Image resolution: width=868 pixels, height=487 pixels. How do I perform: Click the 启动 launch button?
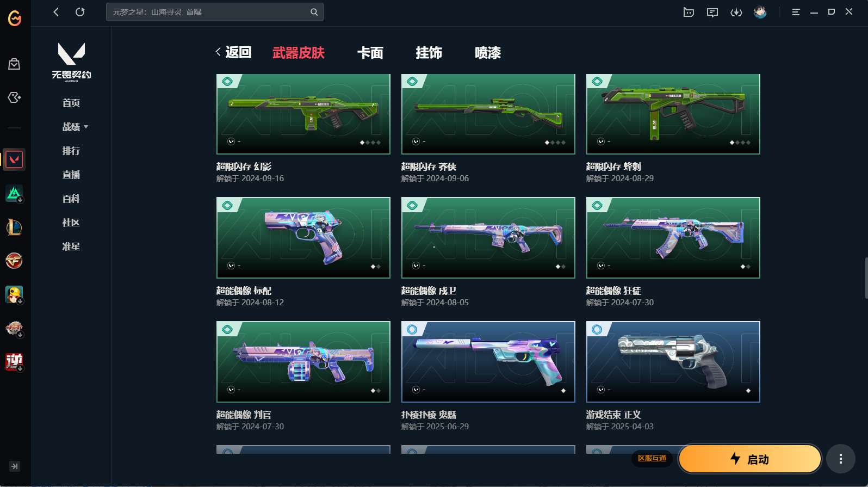click(750, 459)
